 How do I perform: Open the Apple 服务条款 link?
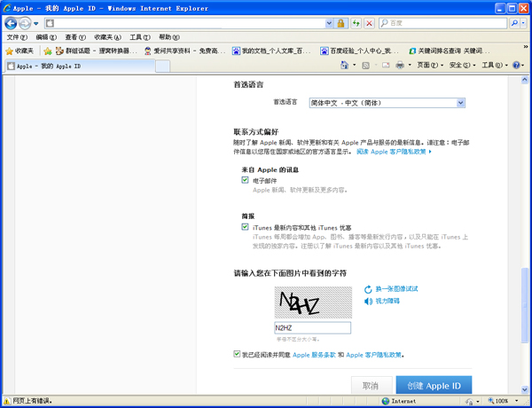[x=314, y=355]
